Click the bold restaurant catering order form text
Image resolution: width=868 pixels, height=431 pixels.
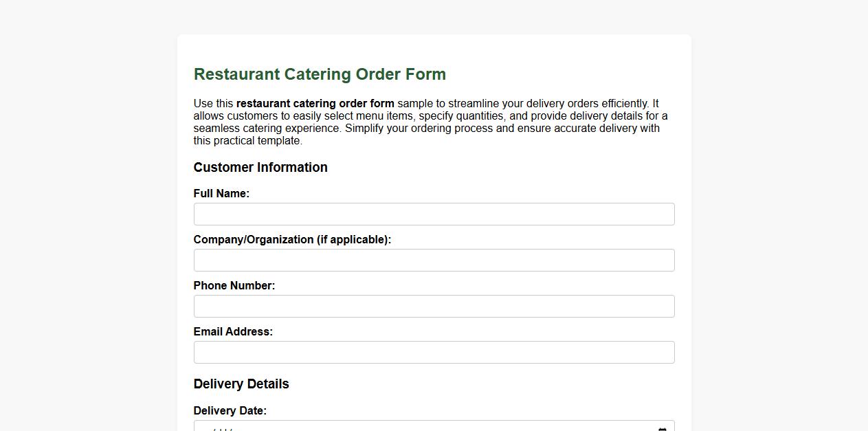[x=315, y=103]
